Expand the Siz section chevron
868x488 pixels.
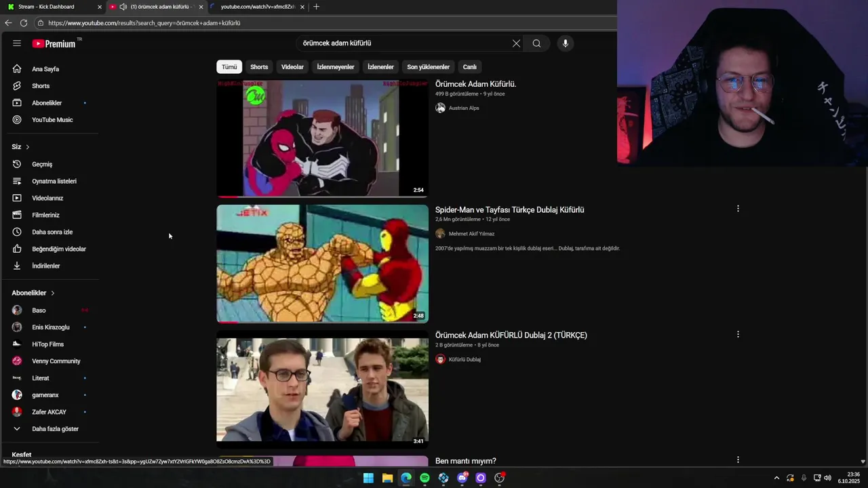click(x=27, y=147)
